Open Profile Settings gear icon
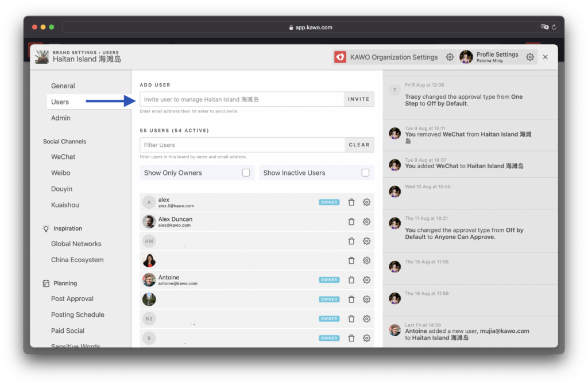 530,57
